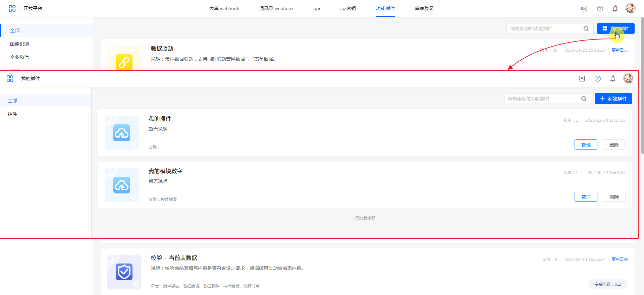Switch to the 表单 webhook tab

click(224, 8)
